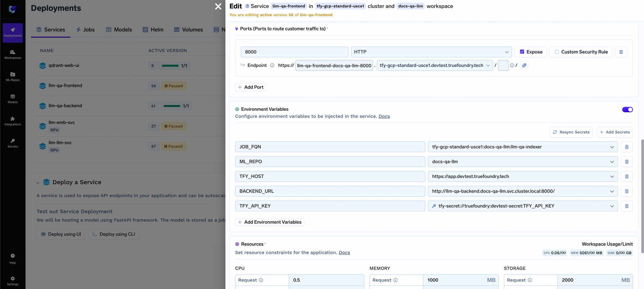Click the port number 8000 field
The height and width of the screenshot is (289, 644).
point(294,52)
